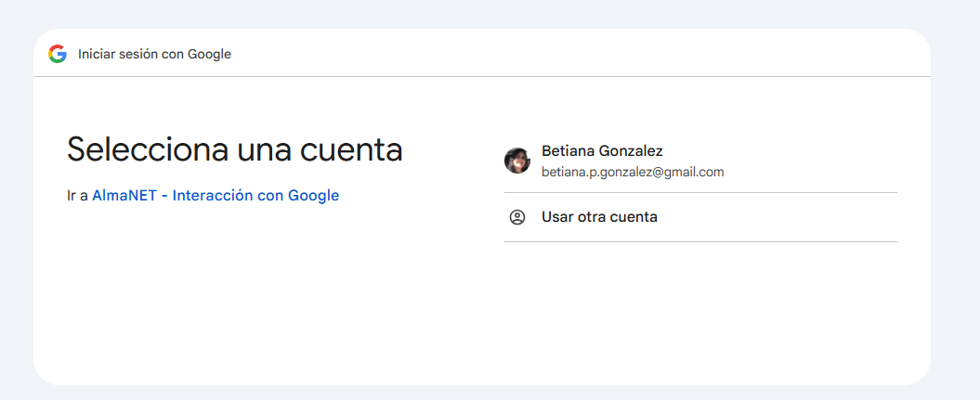Click the word "AlmaNET" in the blue link
The height and width of the screenshot is (400, 980).
point(124,195)
